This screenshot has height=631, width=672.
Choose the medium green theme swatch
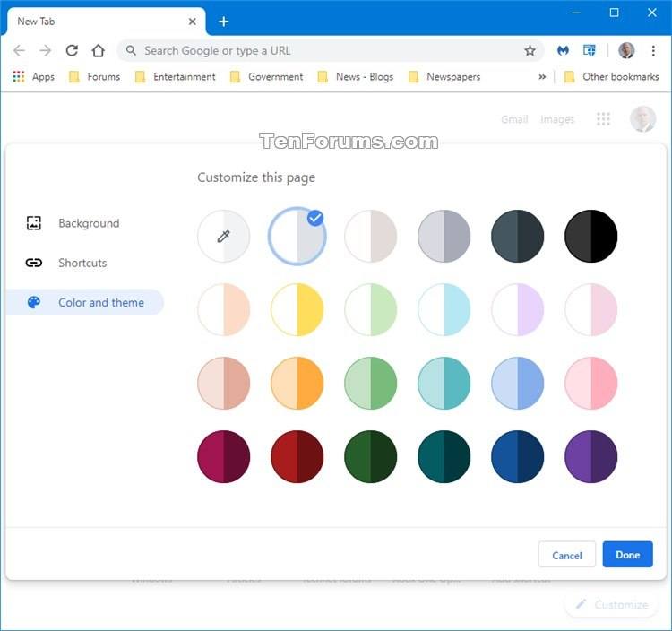coord(371,384)
